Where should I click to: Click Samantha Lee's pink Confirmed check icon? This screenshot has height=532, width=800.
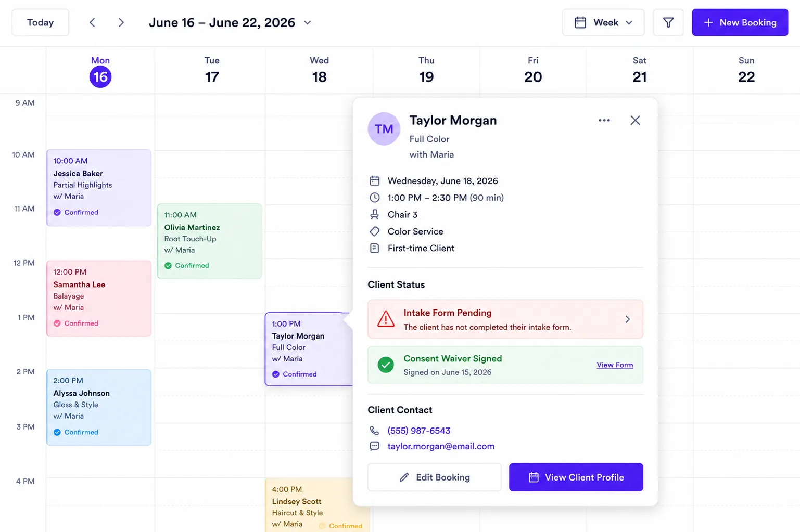57,323
